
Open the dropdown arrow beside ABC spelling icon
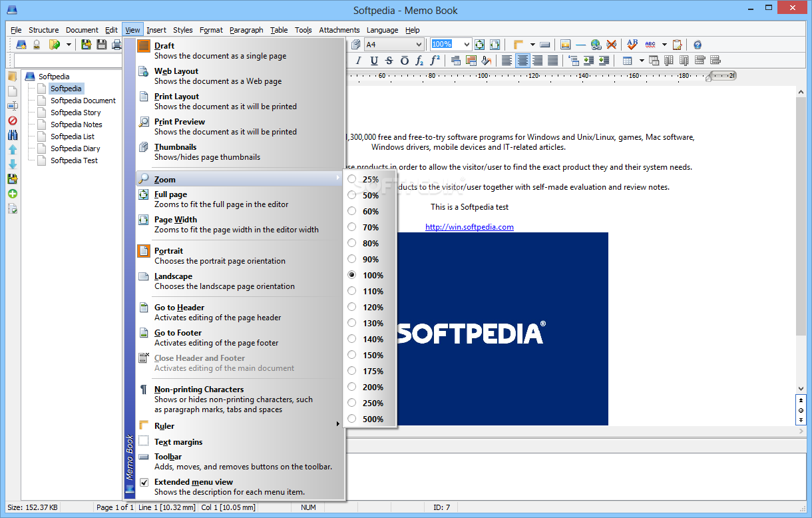(x=664, y=45)
